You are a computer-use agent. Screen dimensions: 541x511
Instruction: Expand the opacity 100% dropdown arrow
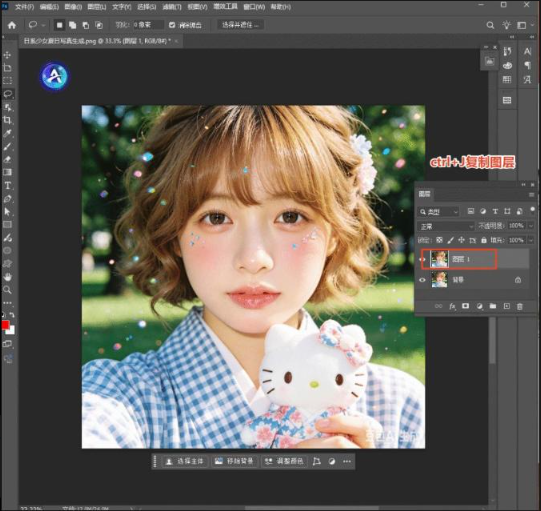coord(531,226)
